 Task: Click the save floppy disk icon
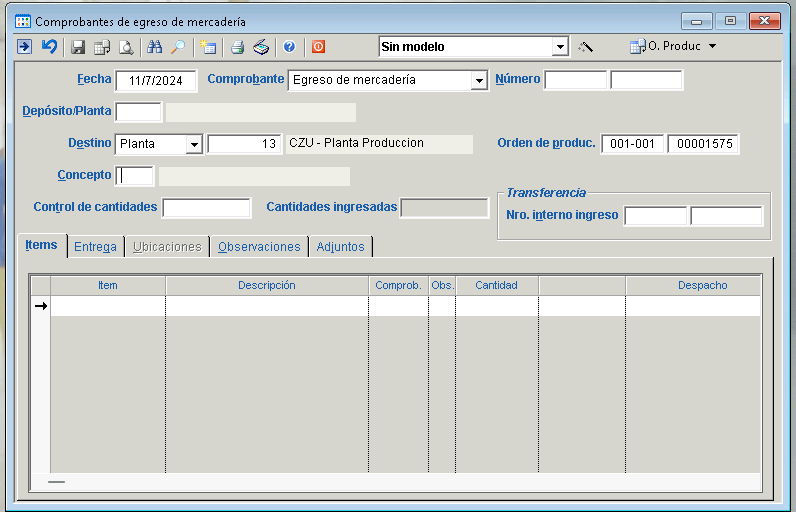pos(78,47)
